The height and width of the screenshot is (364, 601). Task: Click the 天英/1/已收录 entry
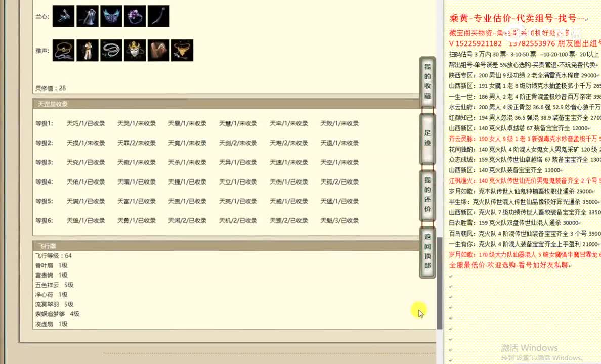(238, 201)
